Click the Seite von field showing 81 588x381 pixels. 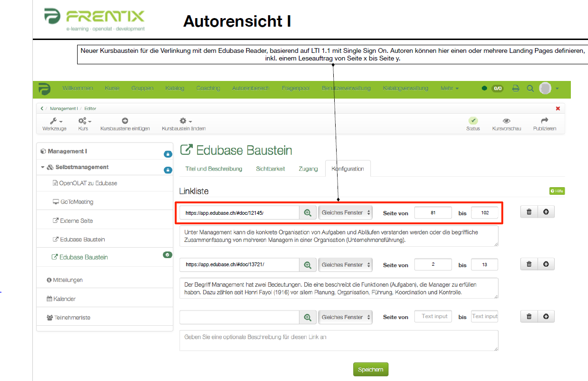click(433, 212)
